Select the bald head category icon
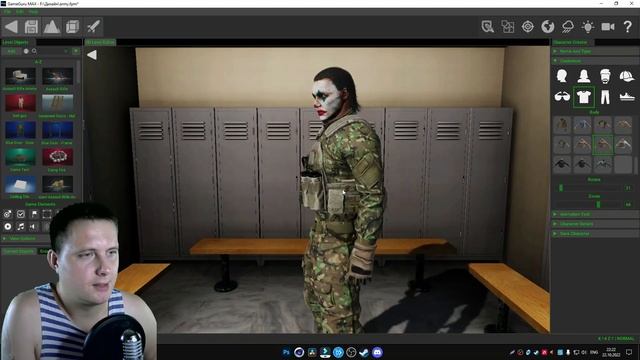640x360 pixels. [x=562, y=76]
